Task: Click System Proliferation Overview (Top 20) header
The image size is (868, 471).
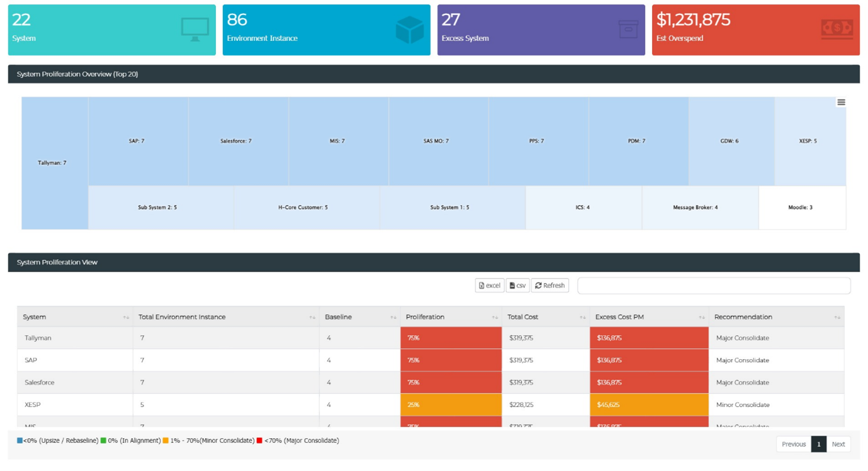Action: pyautogui.click(x=434, y=74)
